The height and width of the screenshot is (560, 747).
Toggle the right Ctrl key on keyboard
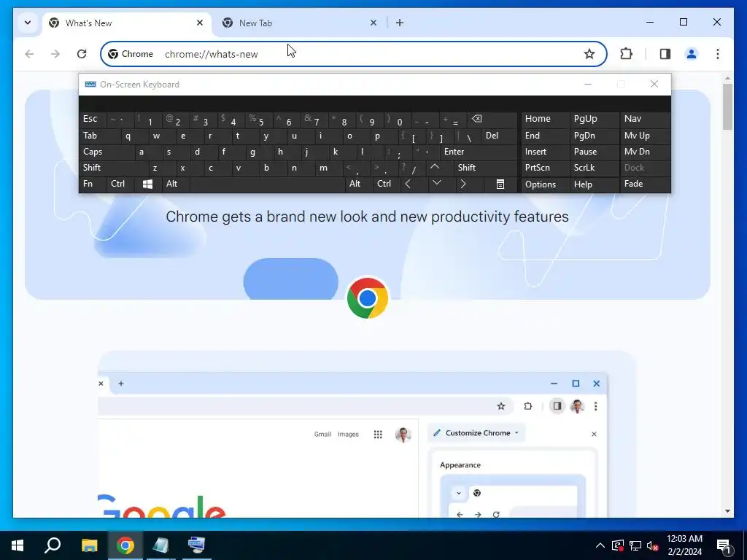(x=385, y=184)
